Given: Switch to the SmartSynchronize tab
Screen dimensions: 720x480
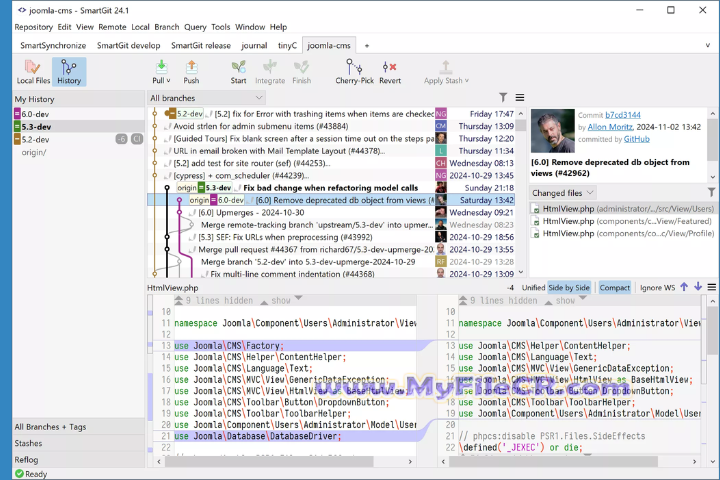Looking at the screenshot, I should pyautogui.click(x=53, y=45).
